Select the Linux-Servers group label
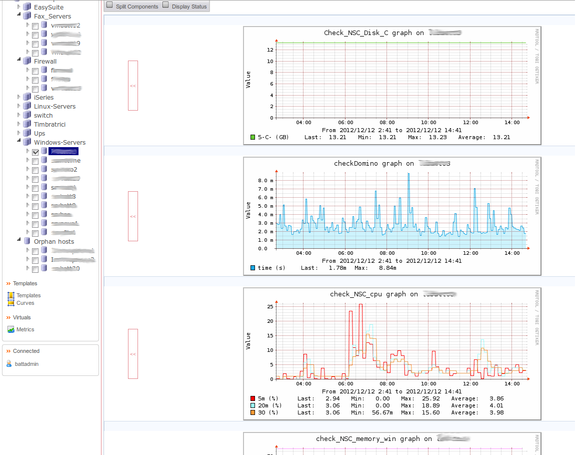 point(54,106)
